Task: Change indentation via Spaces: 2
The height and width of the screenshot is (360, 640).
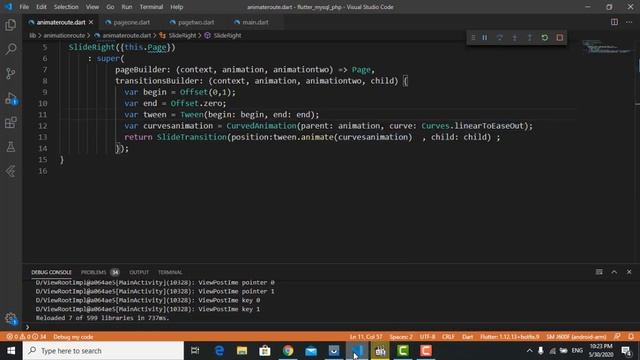Action: (401, 337)
